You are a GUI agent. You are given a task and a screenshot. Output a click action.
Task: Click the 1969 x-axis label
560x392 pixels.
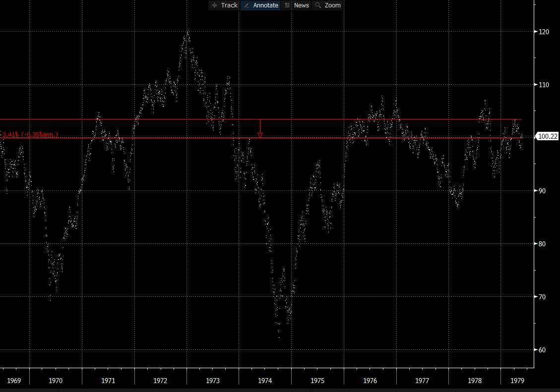(14, 381)
